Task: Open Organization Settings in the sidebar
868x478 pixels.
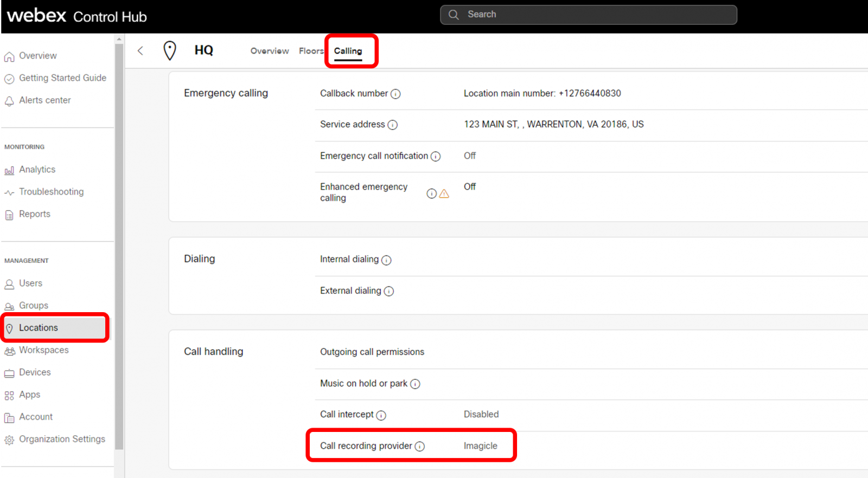Action: coord(62,439)
